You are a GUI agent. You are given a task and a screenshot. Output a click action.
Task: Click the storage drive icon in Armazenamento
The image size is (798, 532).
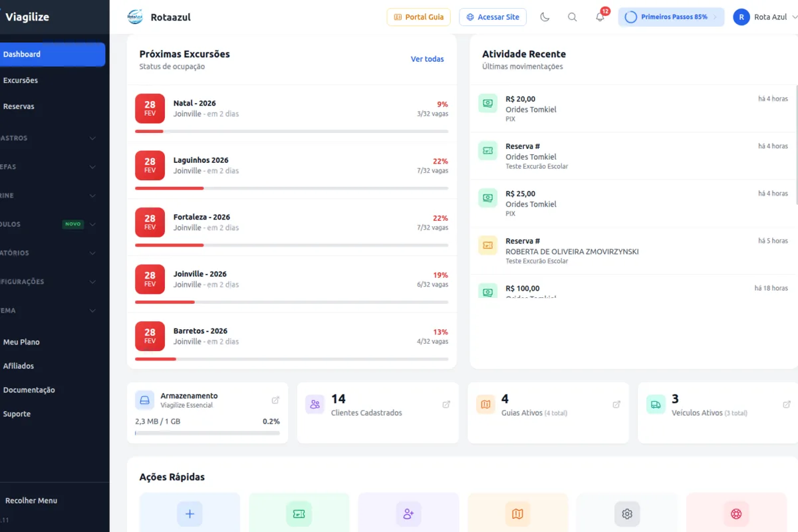point(144,400)
